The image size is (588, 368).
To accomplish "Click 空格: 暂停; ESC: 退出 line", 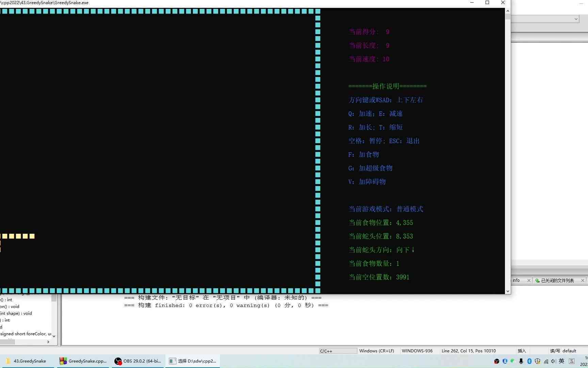I will (x=384, y=141).
